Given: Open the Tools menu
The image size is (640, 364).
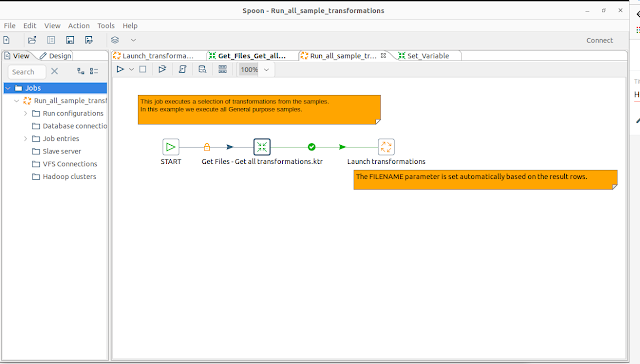Looking at the screenshot, I should 106,25.
